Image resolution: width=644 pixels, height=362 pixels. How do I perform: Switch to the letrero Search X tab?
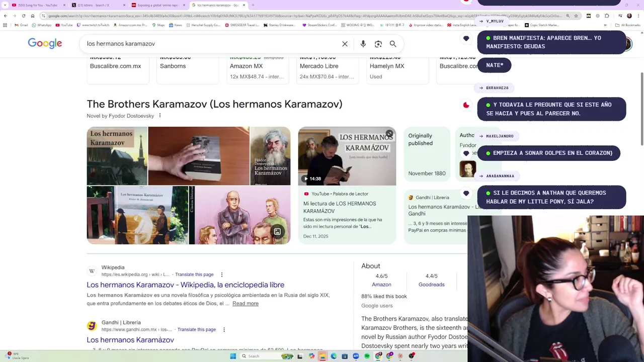click(97, 5)
